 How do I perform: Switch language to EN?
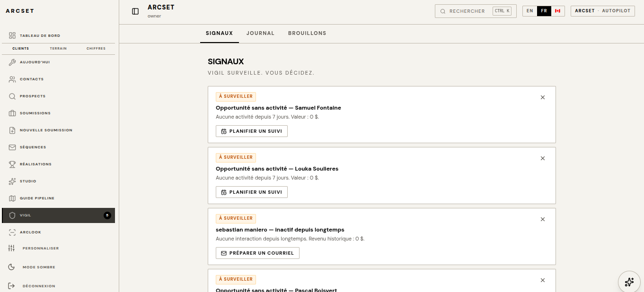point(529,11)
